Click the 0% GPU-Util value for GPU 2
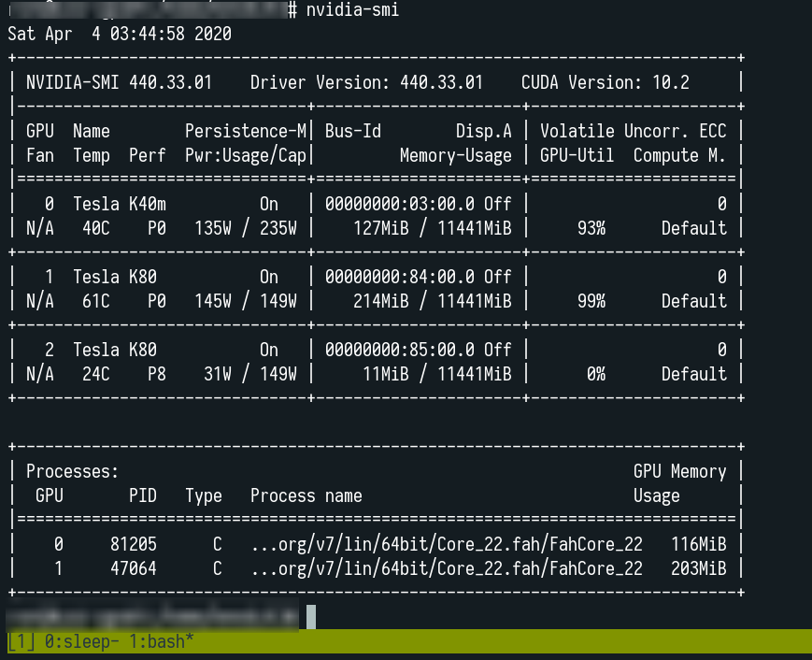 (596, 374)
